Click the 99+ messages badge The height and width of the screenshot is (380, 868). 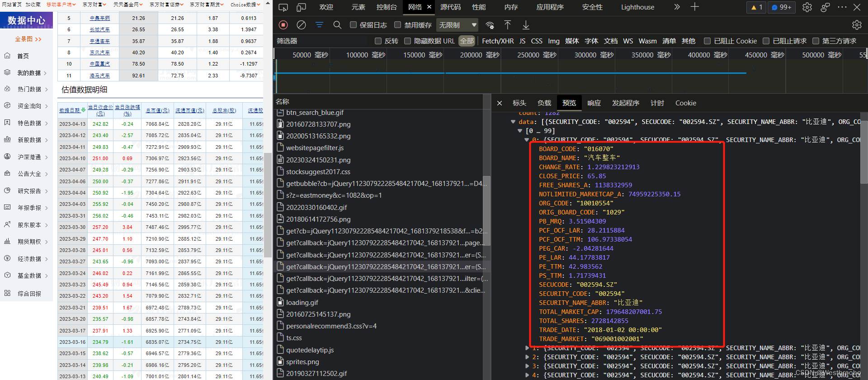click(x=781, y=7)
